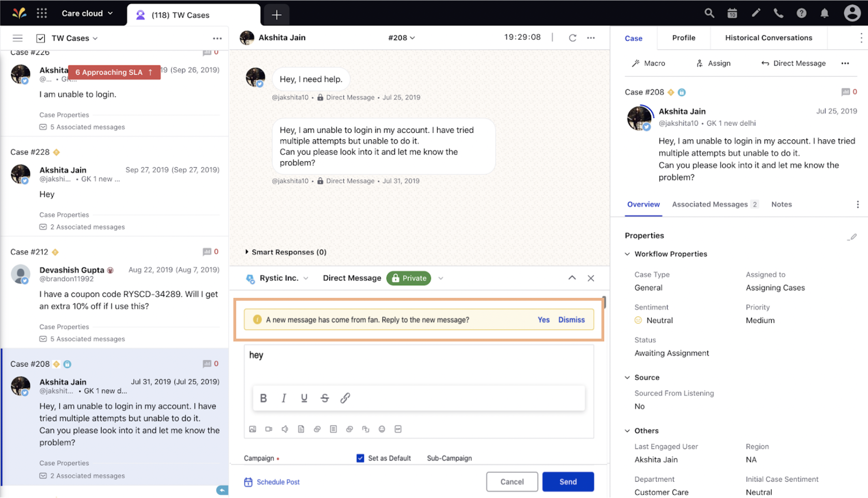The width and height of the screenshot is (868, 498).
Task: Click 5 Associated messages under Case #212
Action: coord(82,339)
